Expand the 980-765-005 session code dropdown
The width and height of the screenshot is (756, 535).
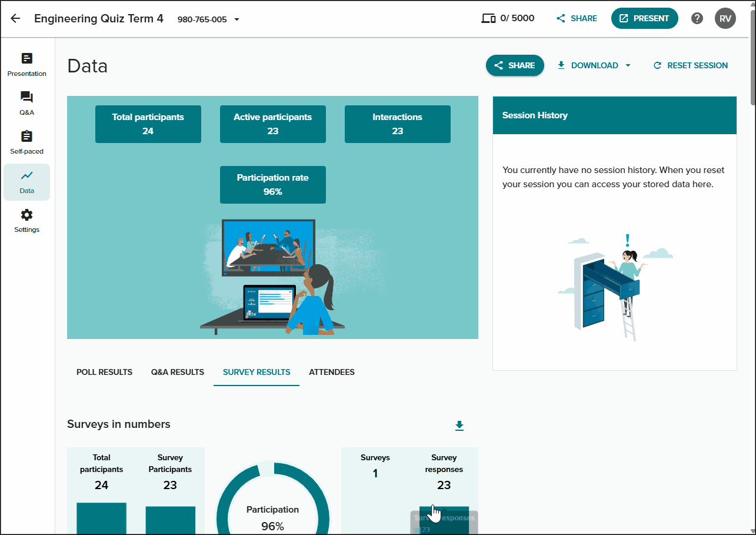(209, 19)
